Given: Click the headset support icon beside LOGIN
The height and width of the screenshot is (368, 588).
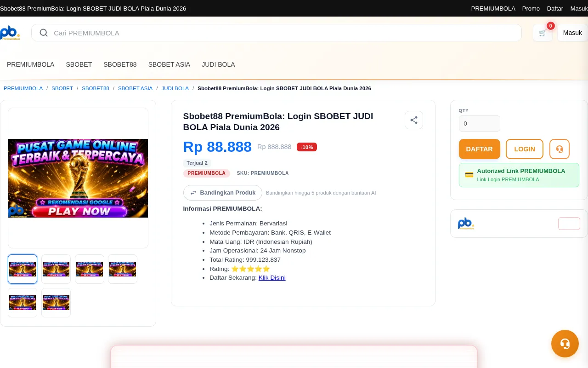Looking at the screenshot, I should point(560,149).
